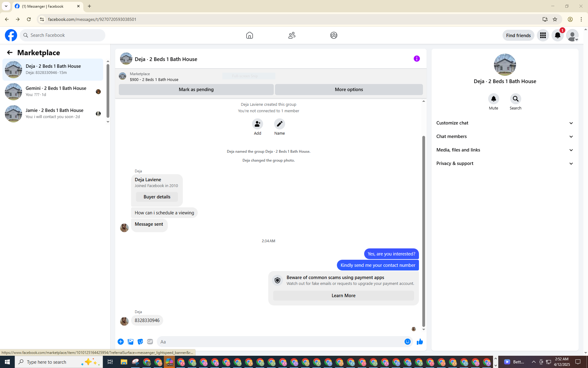Screen dimensions: 588x368
Task: Expand the Chat members section
Action: click(x=505, y=136)
